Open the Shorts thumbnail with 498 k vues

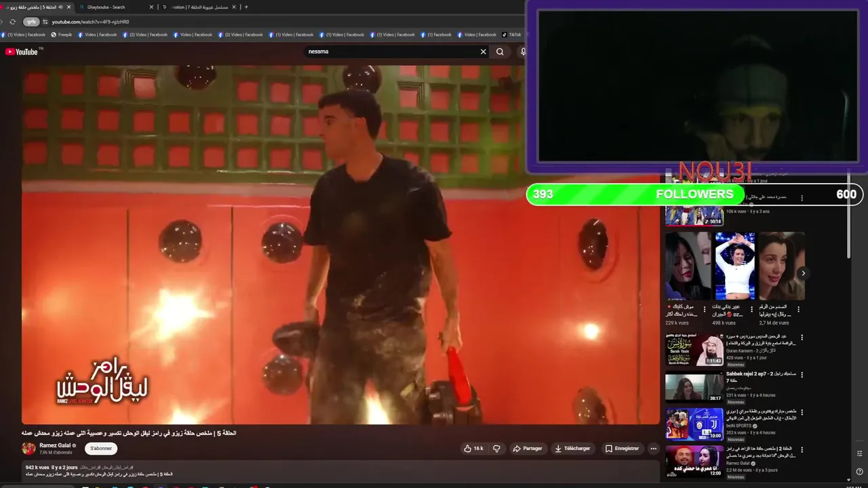735,266
